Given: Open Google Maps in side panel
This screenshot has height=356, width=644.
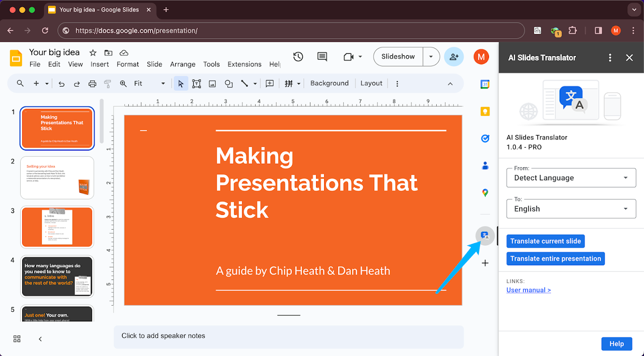Looking at the screenshot, I should coord(485,193).
